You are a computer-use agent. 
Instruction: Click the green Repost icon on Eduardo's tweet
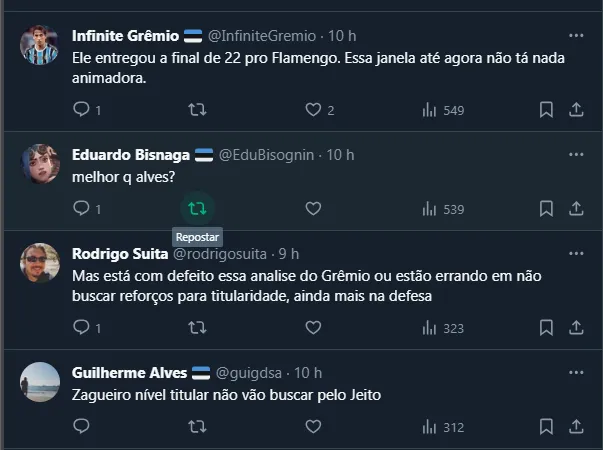(x=198, y=208)
